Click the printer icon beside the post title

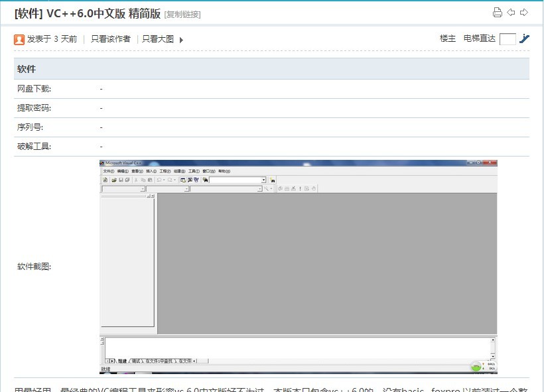pyautogui.click(x=497, y=13)
